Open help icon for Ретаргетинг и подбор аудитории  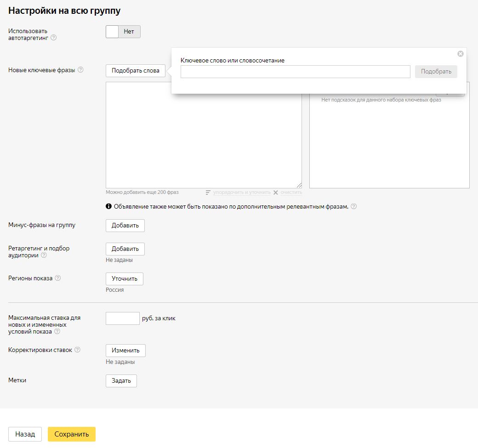point(44,255)
